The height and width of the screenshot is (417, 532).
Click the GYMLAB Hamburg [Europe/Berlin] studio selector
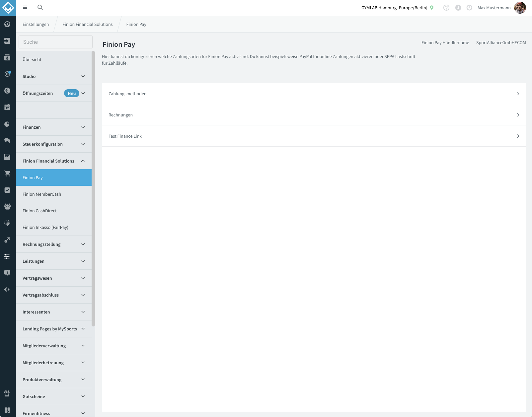394,8
